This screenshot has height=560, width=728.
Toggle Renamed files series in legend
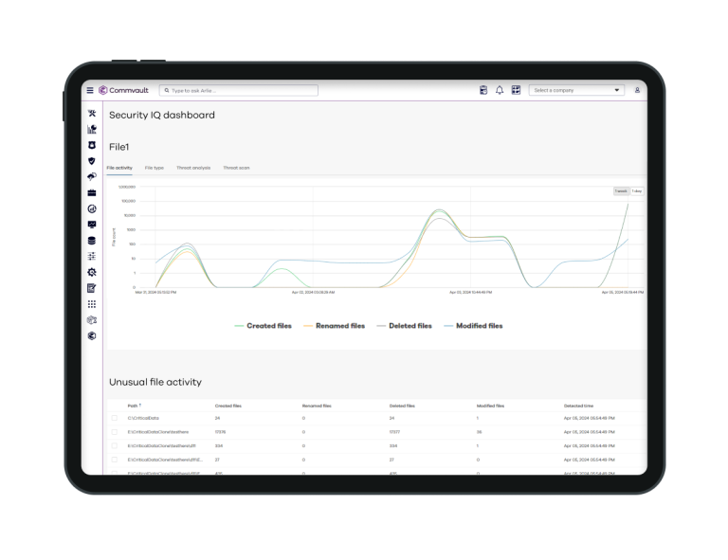[x=334, y=326]
